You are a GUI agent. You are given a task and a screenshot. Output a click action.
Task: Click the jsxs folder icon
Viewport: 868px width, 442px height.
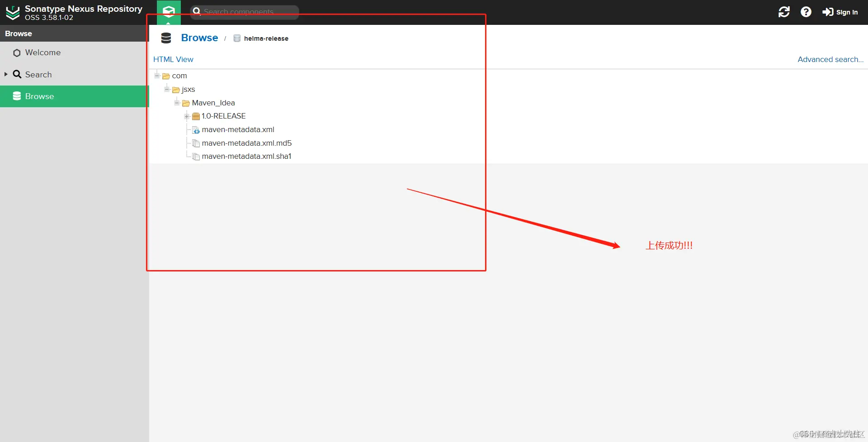(x=176, y=90)
